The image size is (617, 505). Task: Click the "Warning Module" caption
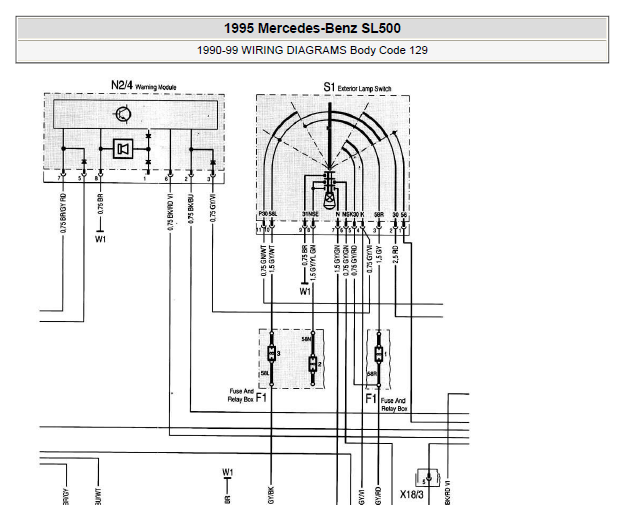[156, 87]
